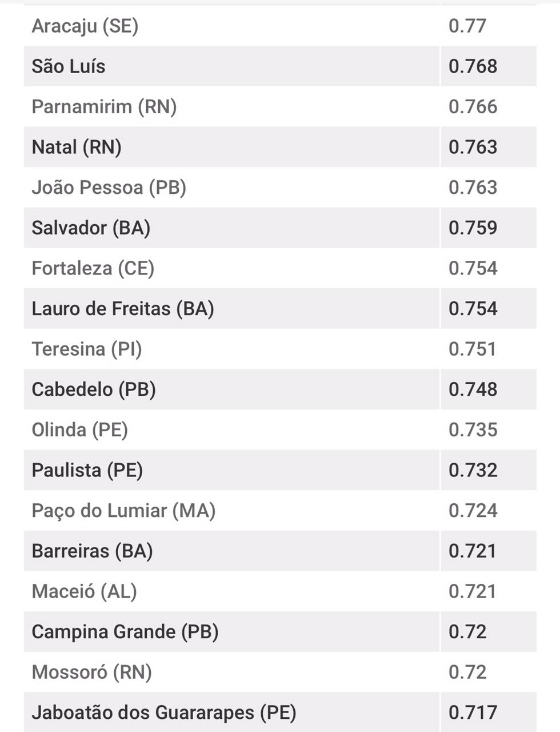Select Paulista (PE) in the table
The width and height of the screenshot is (560, 732).
(x=87, y=471)
